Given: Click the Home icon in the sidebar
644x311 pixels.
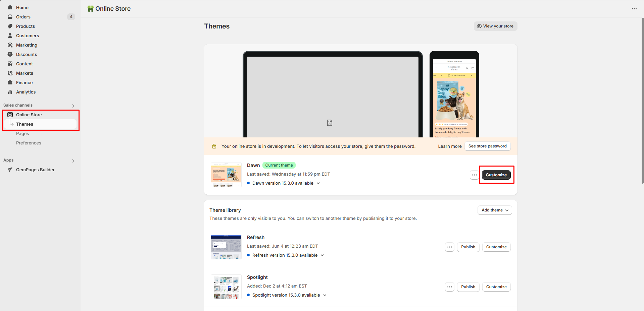Looking at the screenshot, I should [x=10, y=7].
